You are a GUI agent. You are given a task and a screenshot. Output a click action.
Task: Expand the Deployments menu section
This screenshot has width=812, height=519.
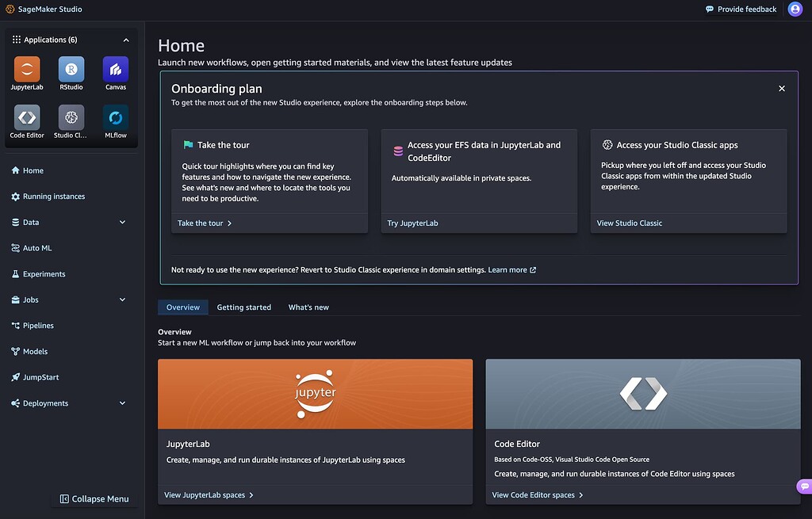[x=122, y=403]
